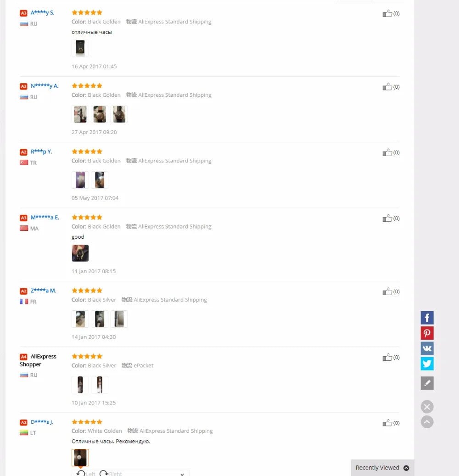Open the pencil edit icon in sidebar
459x476 pixels.
pyautogui.click(x=427, y=383)
